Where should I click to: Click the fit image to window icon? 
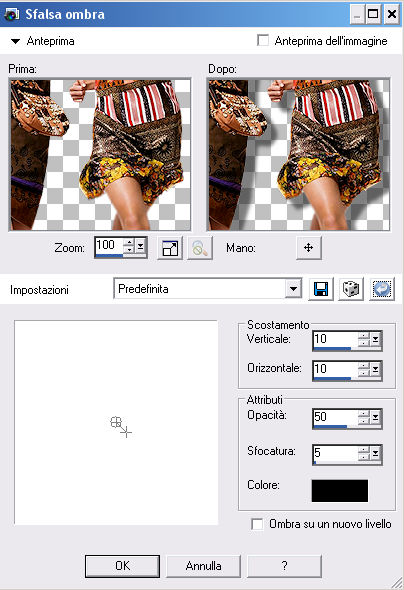click(170, 248)
